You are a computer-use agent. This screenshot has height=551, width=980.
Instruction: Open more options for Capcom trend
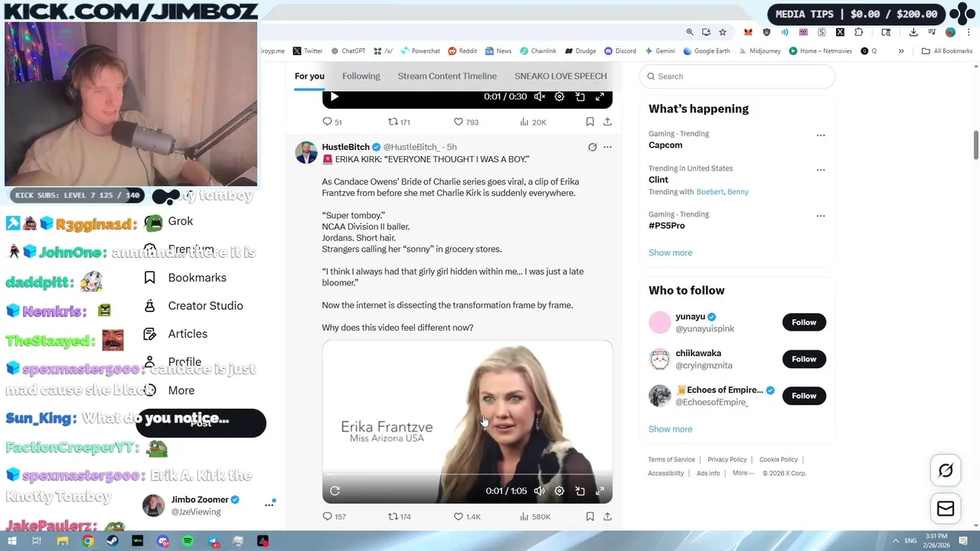point(821,135)
